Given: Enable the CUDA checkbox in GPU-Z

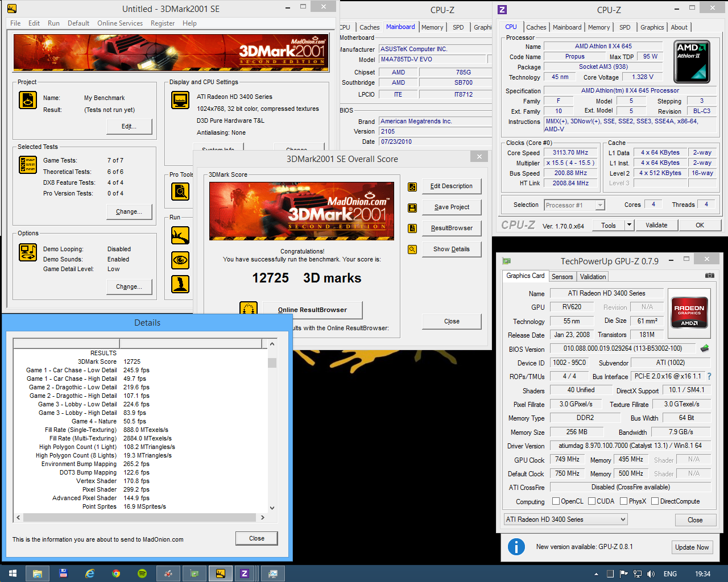Looking at the screenshot, I should click(x=591, y=501).
